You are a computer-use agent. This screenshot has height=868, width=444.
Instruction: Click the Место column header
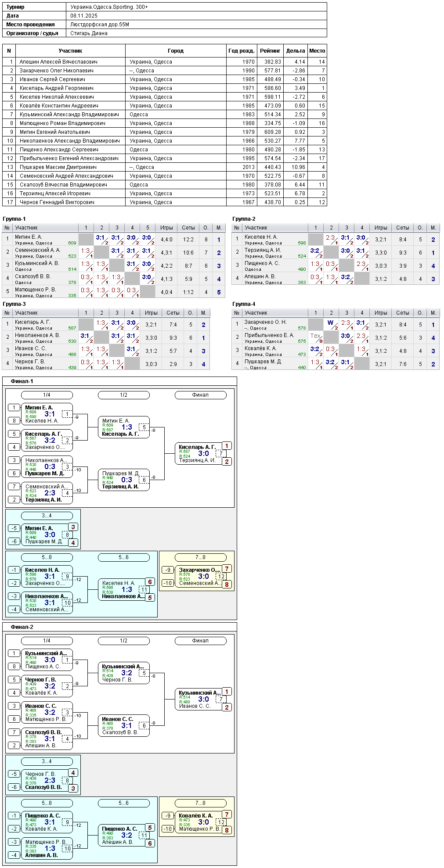tap(317, 51)
